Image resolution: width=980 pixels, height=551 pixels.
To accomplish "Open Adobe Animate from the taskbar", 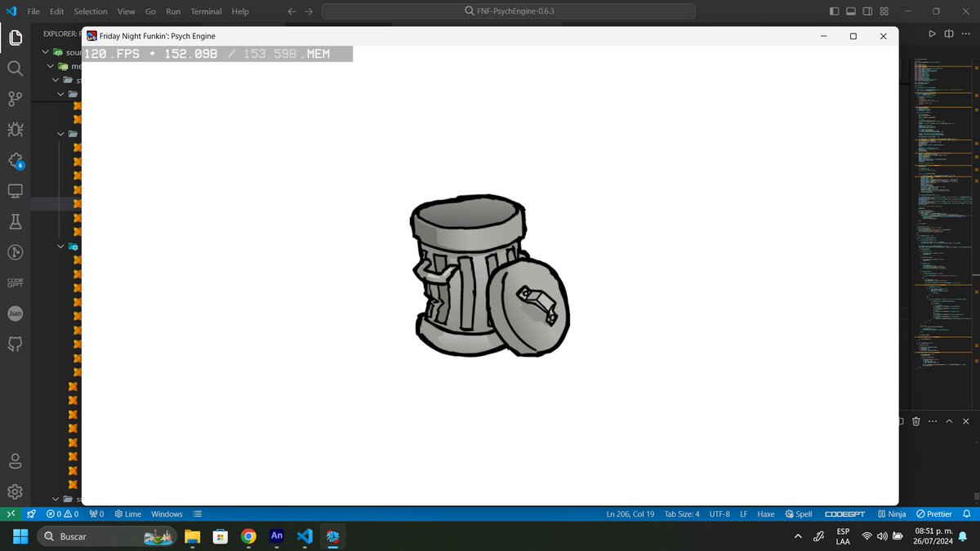I will pos(277,536).
